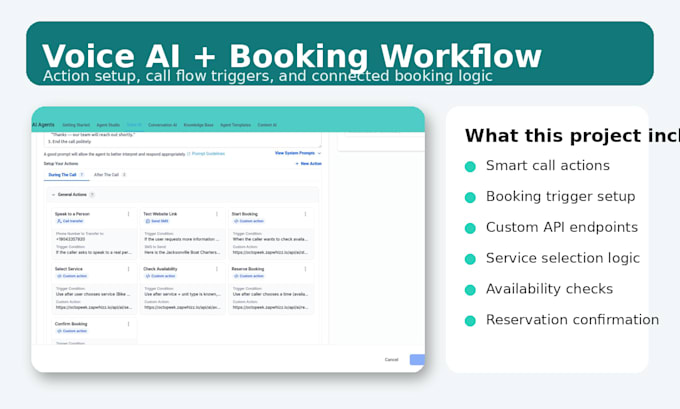Expand View System Prompts dropdown
680x409 pixels.
coord(298,153)
